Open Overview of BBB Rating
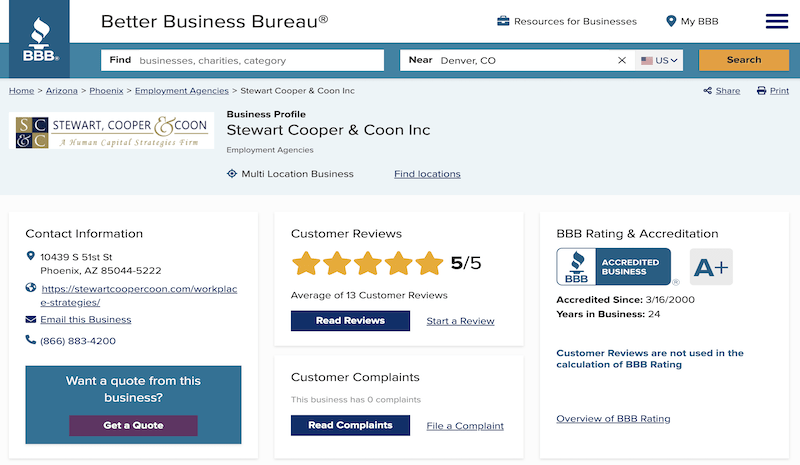Screen dimensions: 800x465 [613, 419]
